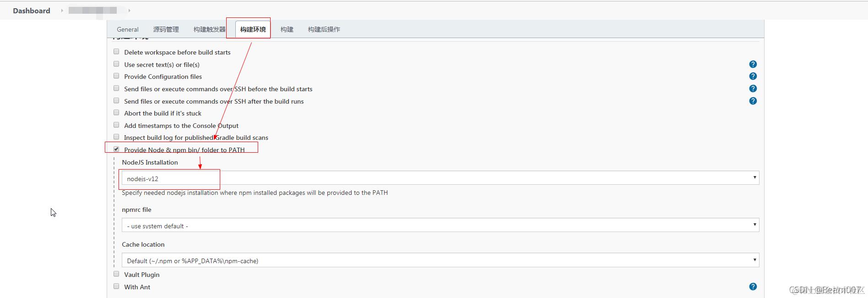Go to Dashboard breadcrumb link
Screen dimensions: 868x298
pos(32,11)
